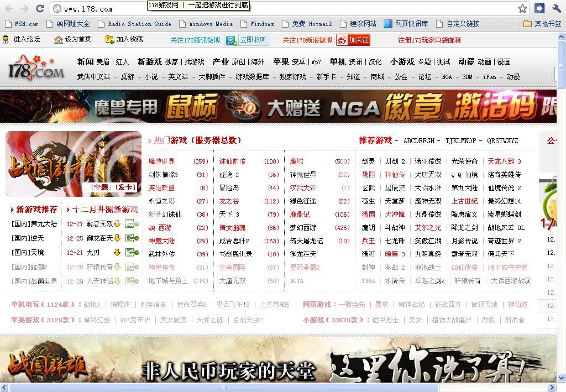Screen dimensions: 566x392
Task: Open the 动漫 navigation section
Action: 467,62
